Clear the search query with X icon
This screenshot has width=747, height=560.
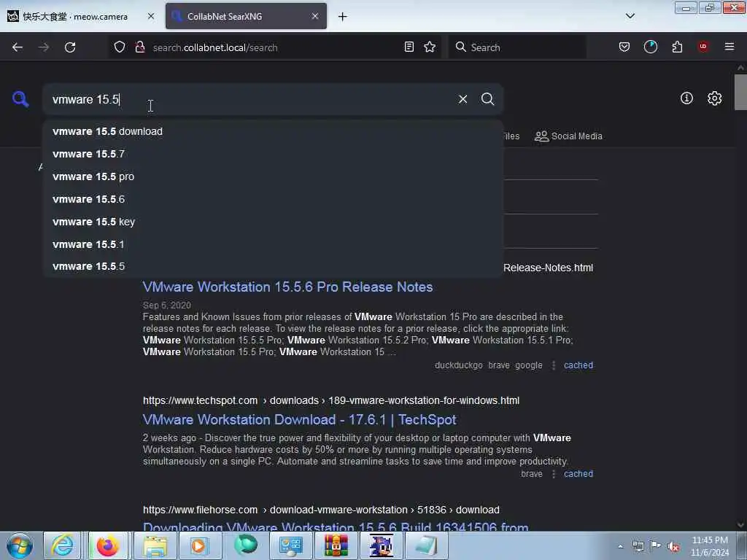pyautogui.click(x=462, y=99)
